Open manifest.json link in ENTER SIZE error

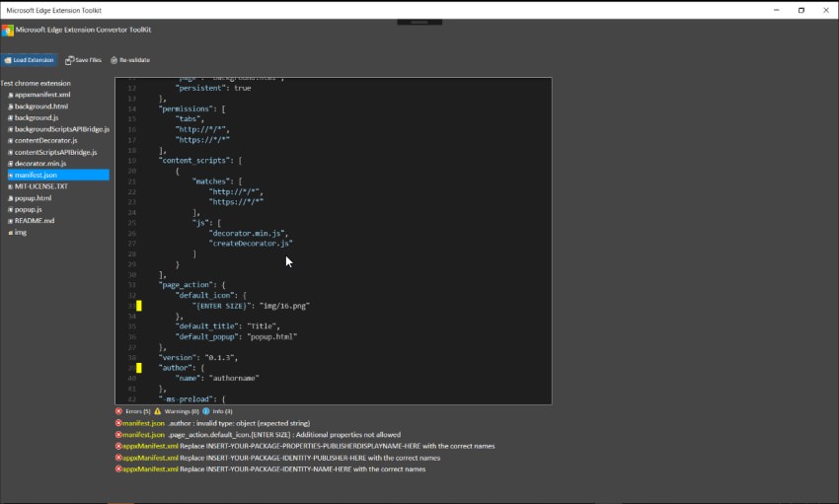[x=143, y=435]
